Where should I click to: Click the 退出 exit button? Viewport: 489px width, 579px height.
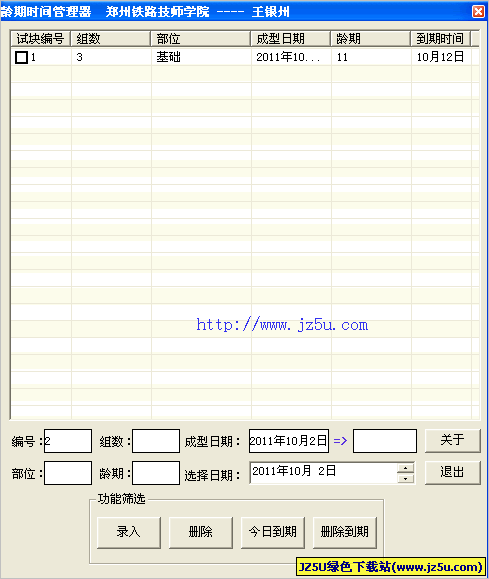tap(453, 473)
